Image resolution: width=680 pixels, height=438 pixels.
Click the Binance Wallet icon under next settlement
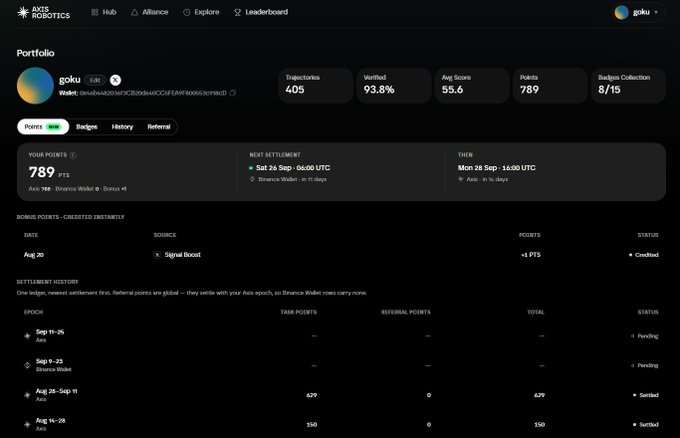coord(252,179)
